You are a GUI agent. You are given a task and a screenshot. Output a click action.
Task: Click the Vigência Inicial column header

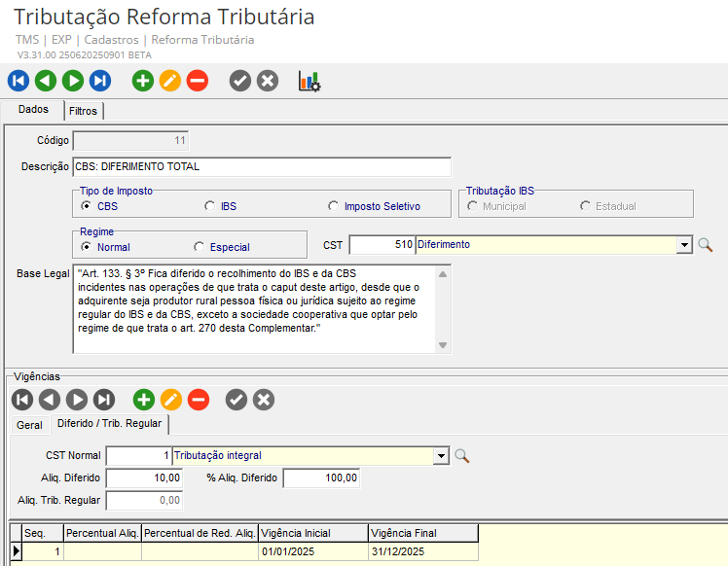313,534
